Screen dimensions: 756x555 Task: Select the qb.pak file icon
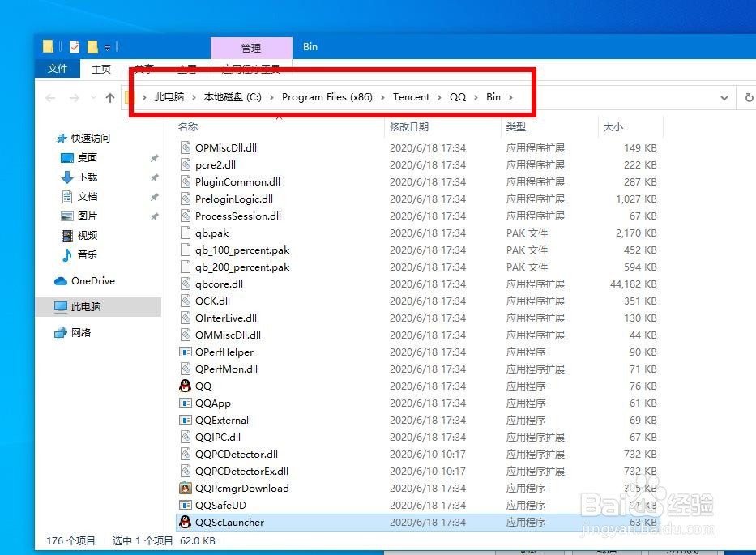tap(185, 233)
